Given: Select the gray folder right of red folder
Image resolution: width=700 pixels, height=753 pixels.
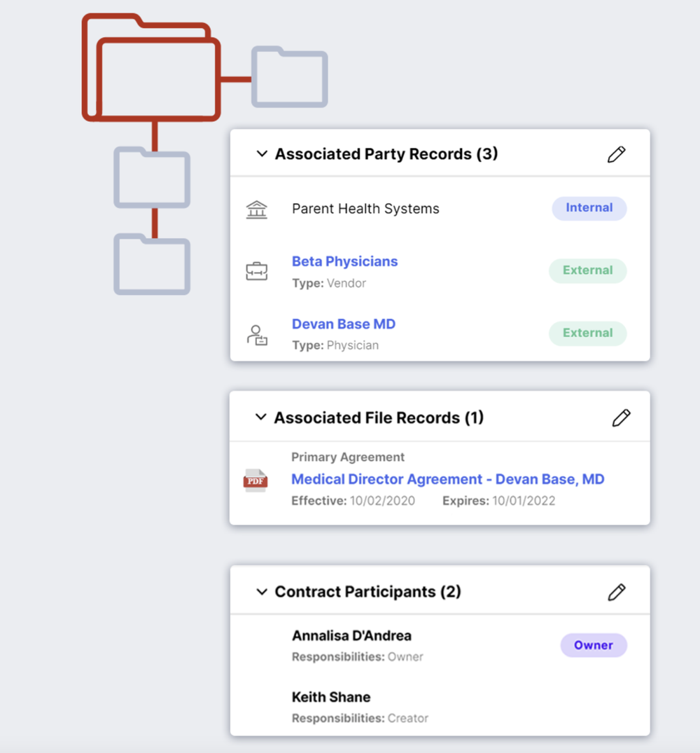Looking at the screenshot, I should (x=290, y=77).
